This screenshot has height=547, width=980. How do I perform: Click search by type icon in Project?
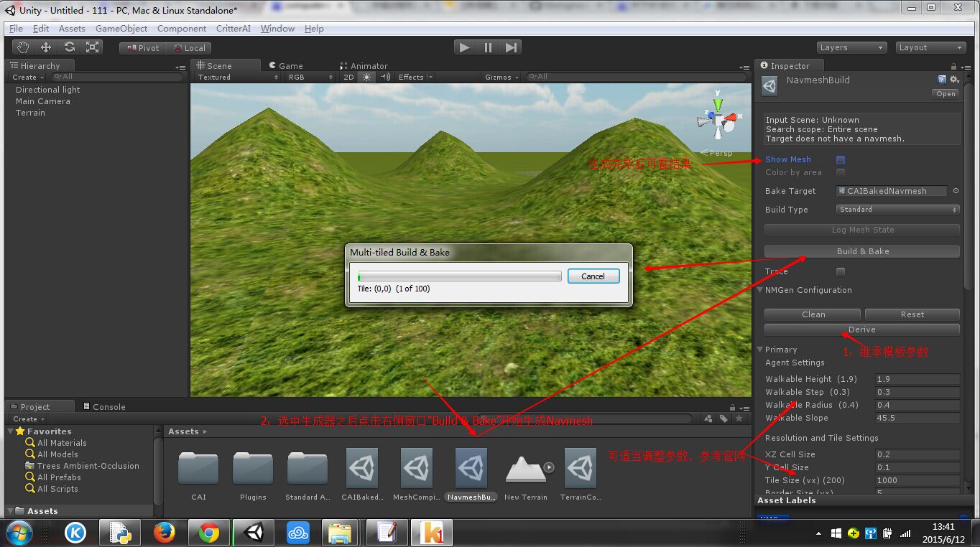pyautogui.click(x=708, y=419)
